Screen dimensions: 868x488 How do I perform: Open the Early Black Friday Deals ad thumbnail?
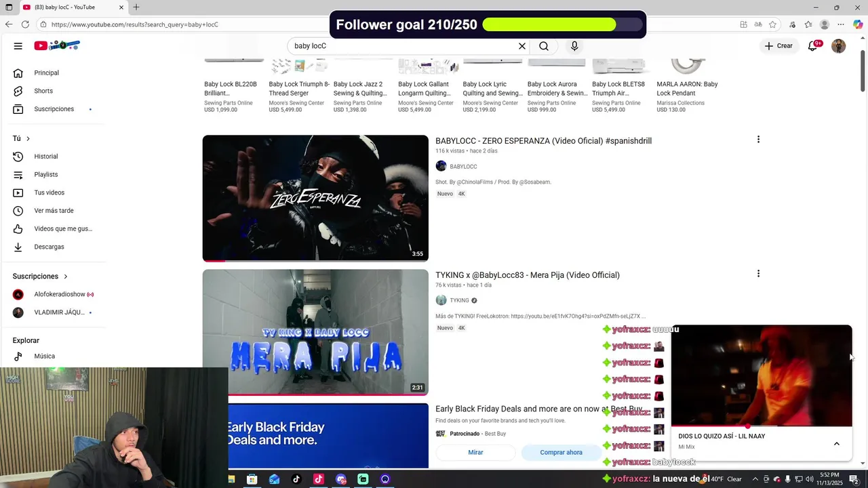click(x=328, y=436)
